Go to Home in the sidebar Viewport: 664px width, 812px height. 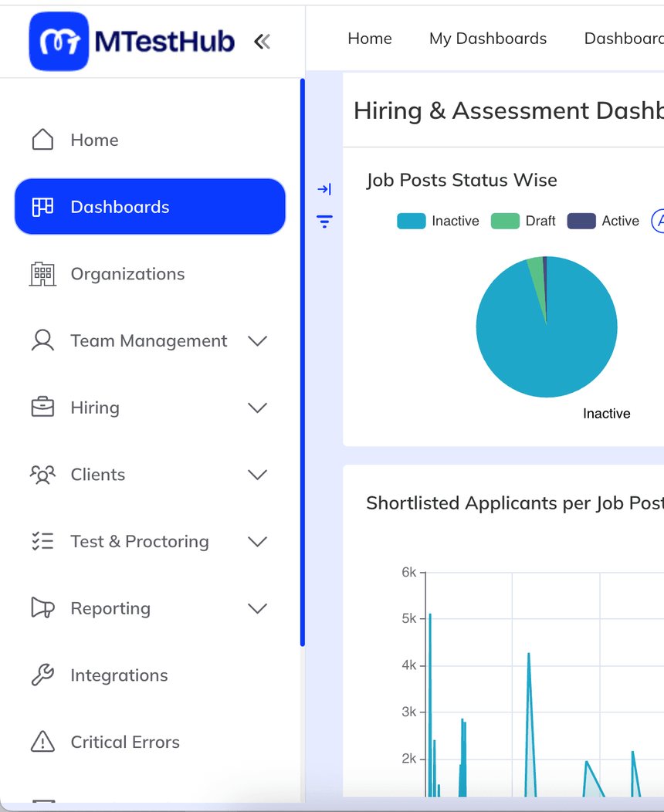[150, 140]
